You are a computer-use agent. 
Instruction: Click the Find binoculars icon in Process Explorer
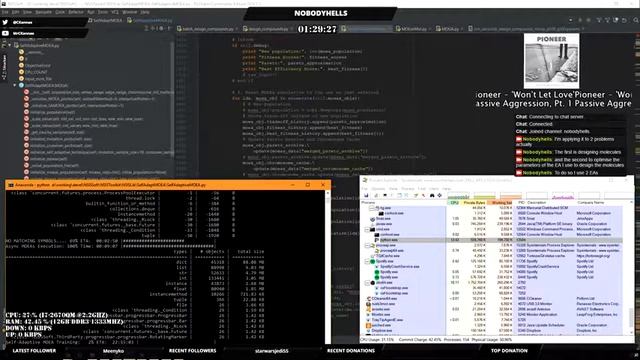[x=432, y=196]
